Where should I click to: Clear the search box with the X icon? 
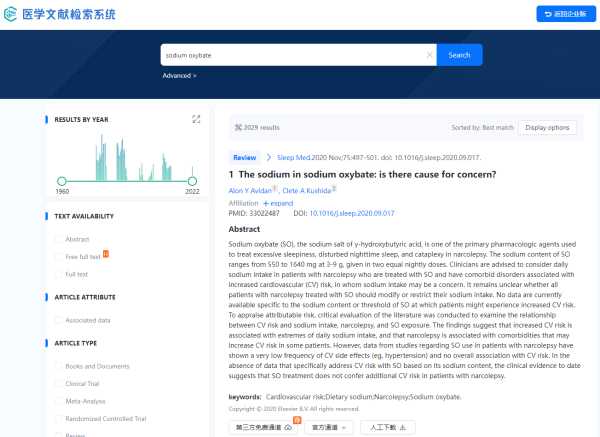pyautogui.click(x=429, y=55)
